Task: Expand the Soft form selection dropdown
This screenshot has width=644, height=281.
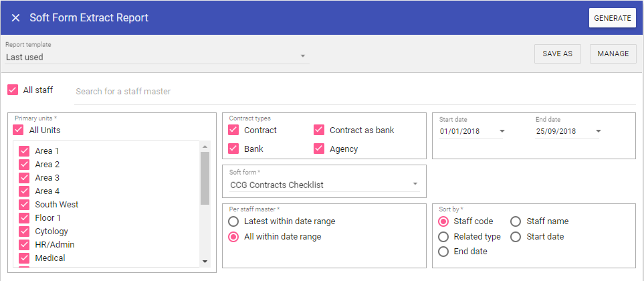Action: pos(415,184)
